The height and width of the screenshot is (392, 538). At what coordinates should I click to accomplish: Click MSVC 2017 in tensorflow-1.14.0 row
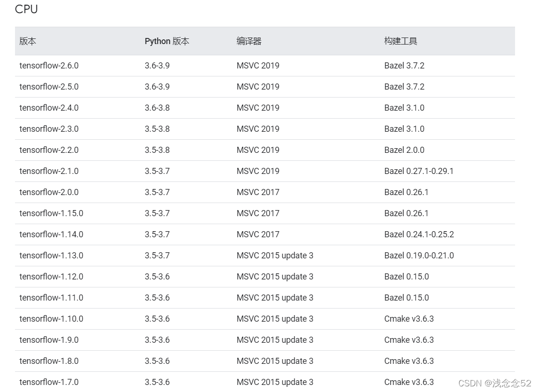click(258, 234)
